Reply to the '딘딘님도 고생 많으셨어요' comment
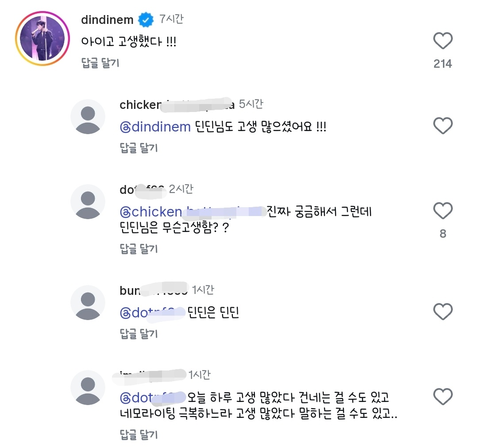The width and height of the screenshot is (478, 448). 139,148
